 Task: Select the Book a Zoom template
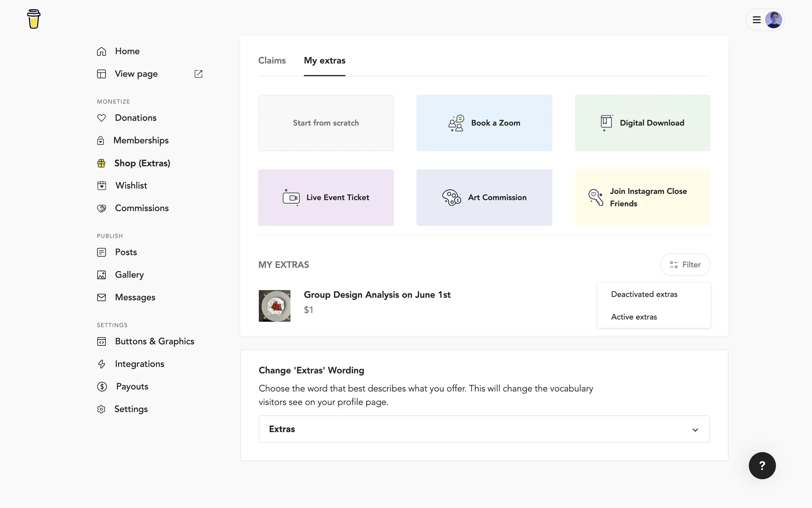(484, 123)
